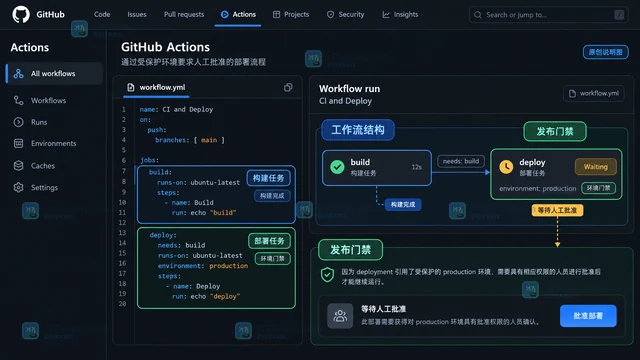
Task: Click the Security shield icon
Action: point(330,14)
